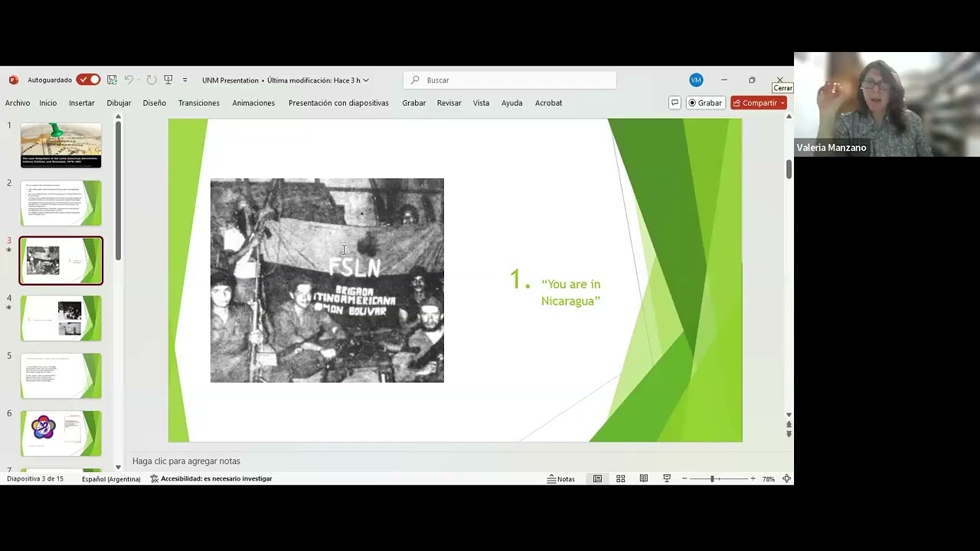Viewport: 980px width, 551px height.
Task: Click the zoom out minus button
Action: coord(684,478)
